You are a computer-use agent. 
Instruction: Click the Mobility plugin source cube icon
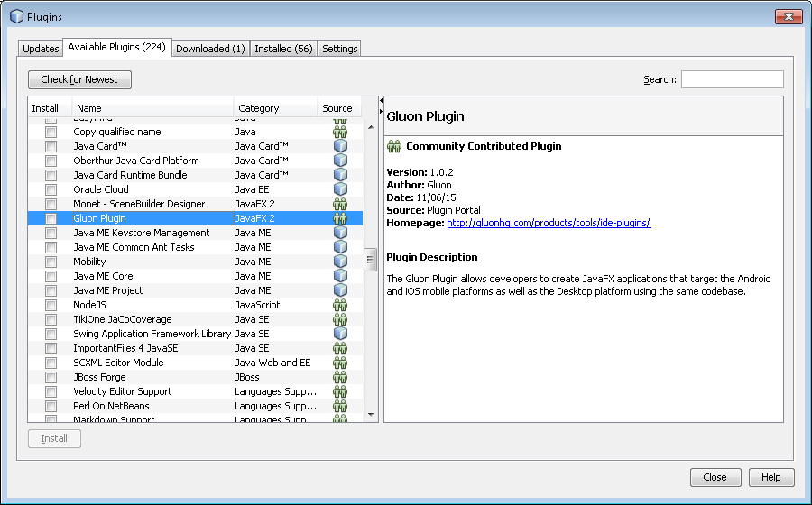click(340, 262)
